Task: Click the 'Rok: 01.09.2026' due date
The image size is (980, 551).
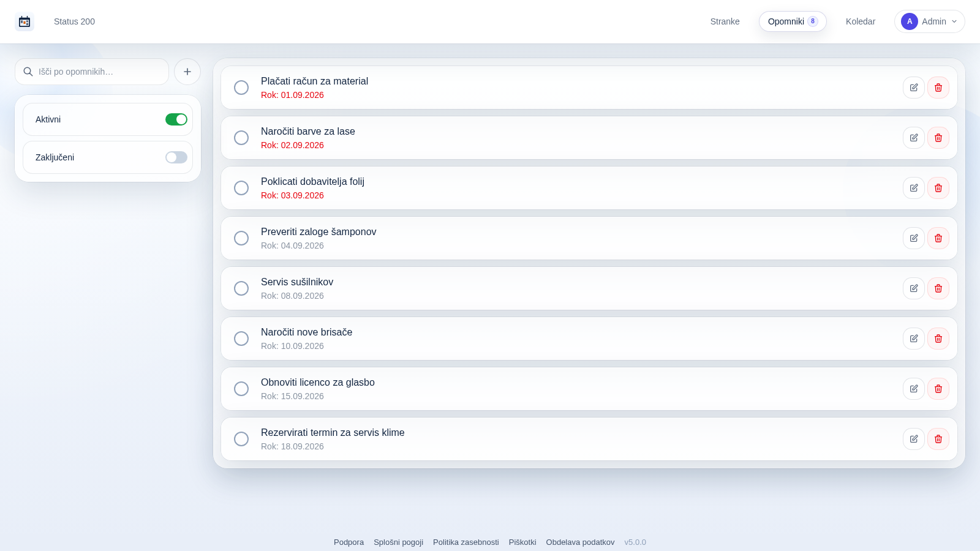Action: point(292,95)
